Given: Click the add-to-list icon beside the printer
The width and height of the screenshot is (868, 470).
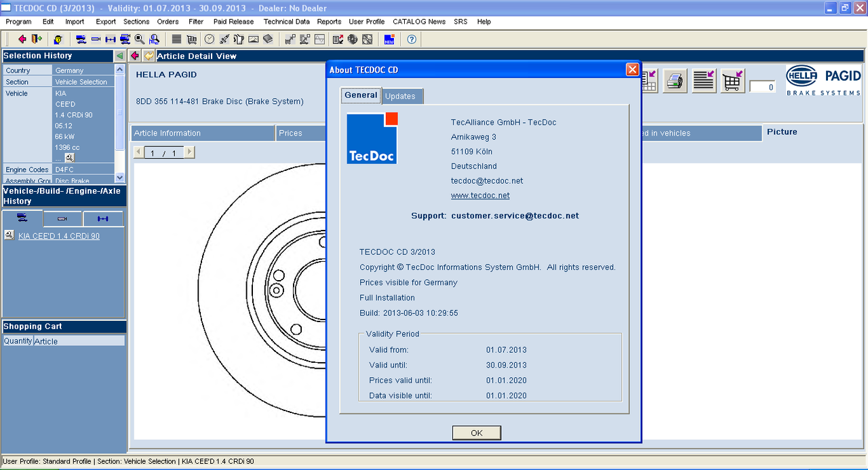Looking at the screenshot, I should 704,81.
